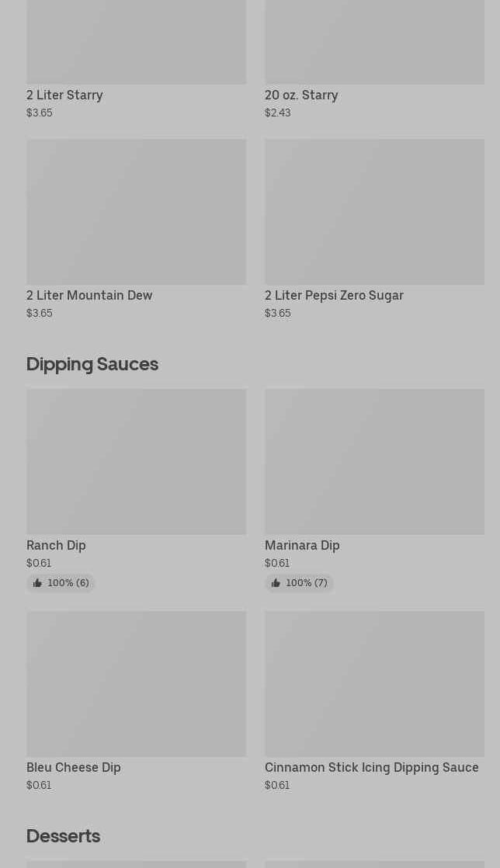Click Cinnamon Stick Icing Dipping Sauce name
Image resolution: width=500 pixels, height=868 pixels.
371,767
